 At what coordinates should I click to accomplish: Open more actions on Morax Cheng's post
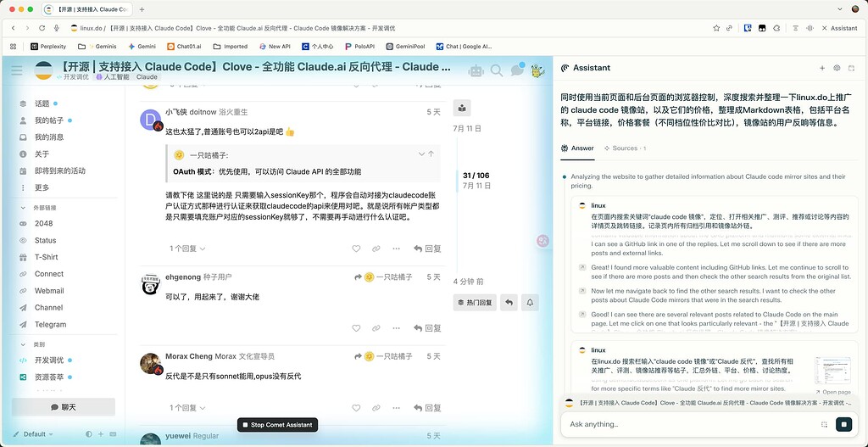click(x=397, y=407)
